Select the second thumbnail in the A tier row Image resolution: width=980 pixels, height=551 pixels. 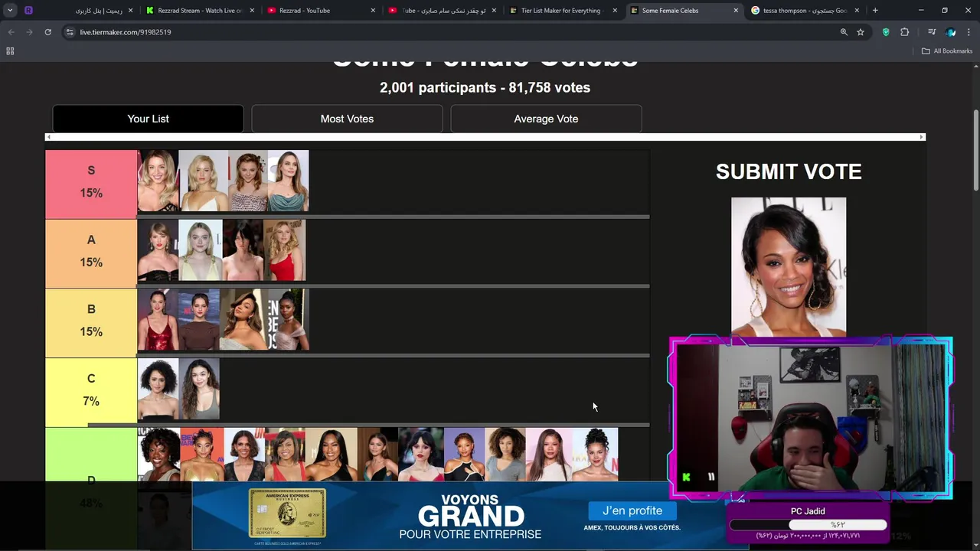201,250
